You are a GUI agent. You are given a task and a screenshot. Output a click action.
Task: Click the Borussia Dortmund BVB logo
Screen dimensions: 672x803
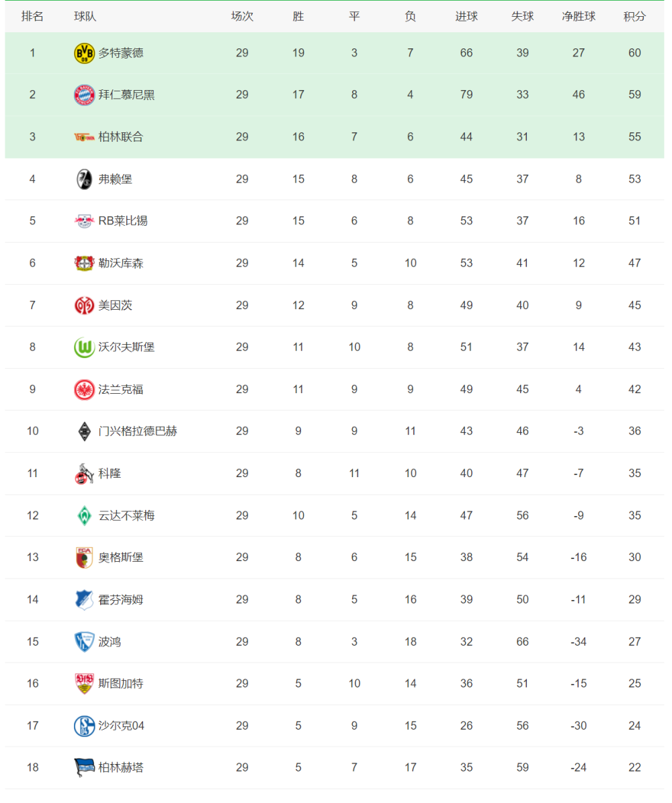click(x=84, y=53)
